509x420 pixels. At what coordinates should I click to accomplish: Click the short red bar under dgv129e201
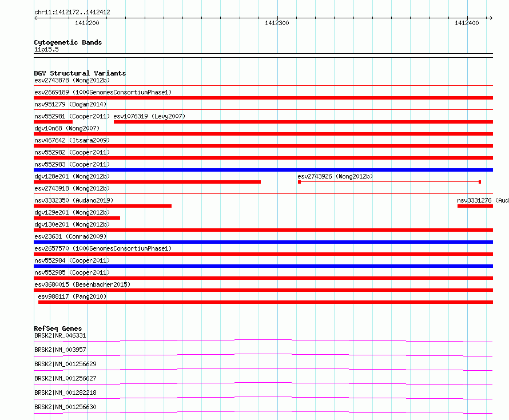coord(77,218)
